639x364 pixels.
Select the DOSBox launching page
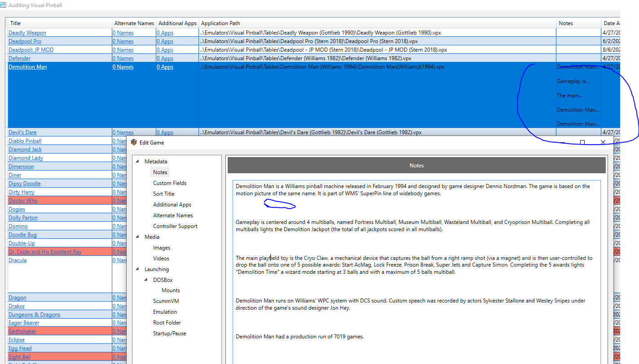tap(163, 280)
